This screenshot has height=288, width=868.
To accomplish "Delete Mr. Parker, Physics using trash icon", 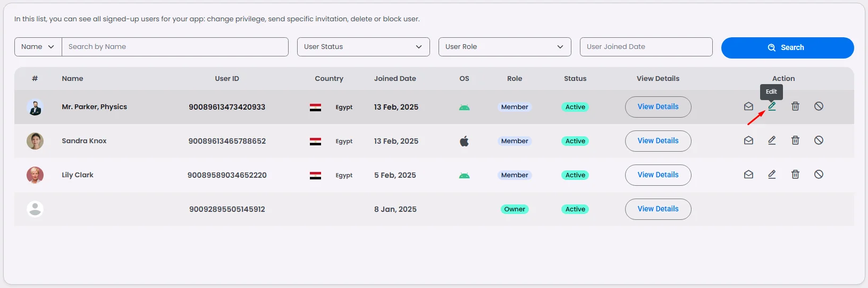I will coord(795,106).
